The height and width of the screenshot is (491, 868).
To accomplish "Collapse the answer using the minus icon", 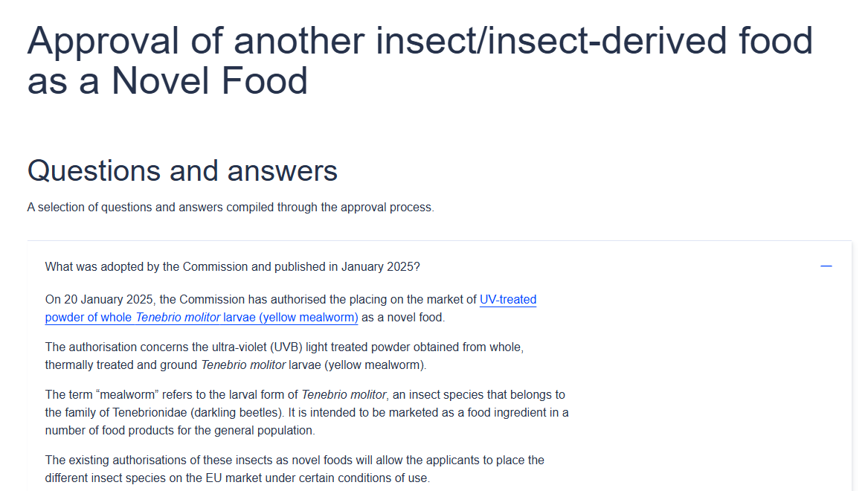I will coord(826,266).
